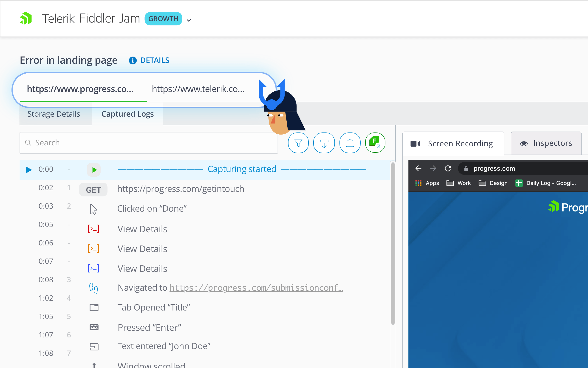Select the Pressed "Enter" log entry

pyautogui.click(x=150, y=328)
